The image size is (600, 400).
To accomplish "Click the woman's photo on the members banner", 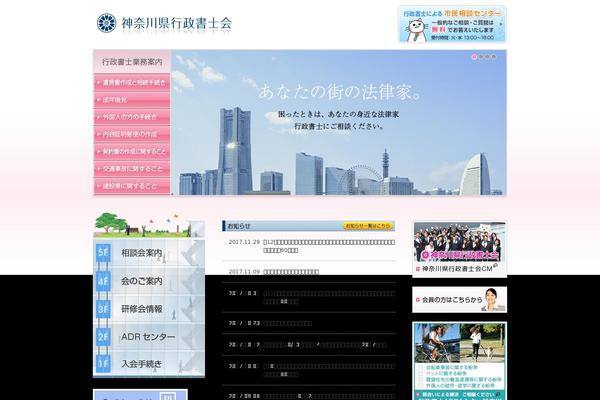I will (x=493, y=300).
